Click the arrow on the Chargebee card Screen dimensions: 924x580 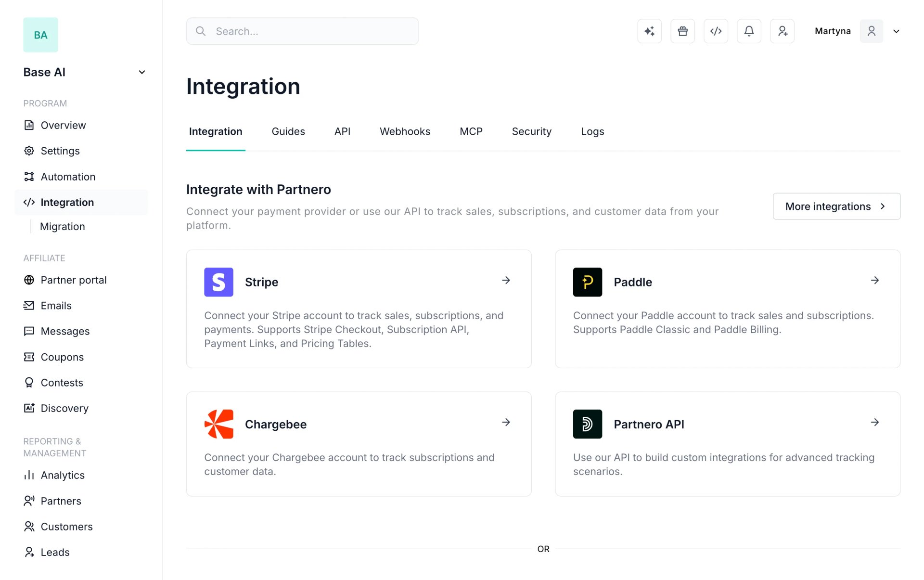point(506,422)
